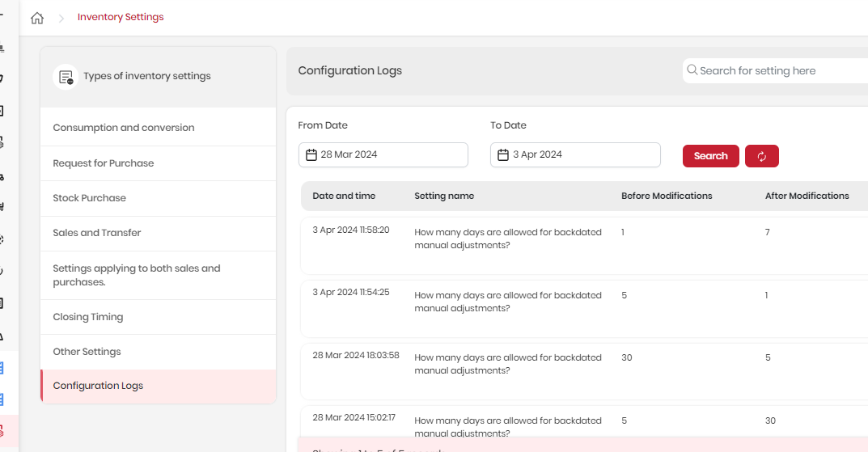Click the magnifier icon in settings search

[692, 70]
